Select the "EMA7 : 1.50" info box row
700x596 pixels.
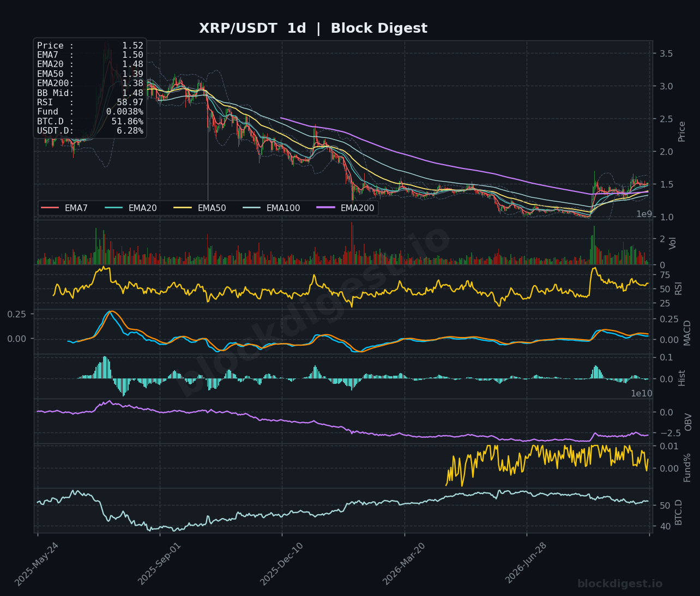pyautogui.click(x=90, y=55)
